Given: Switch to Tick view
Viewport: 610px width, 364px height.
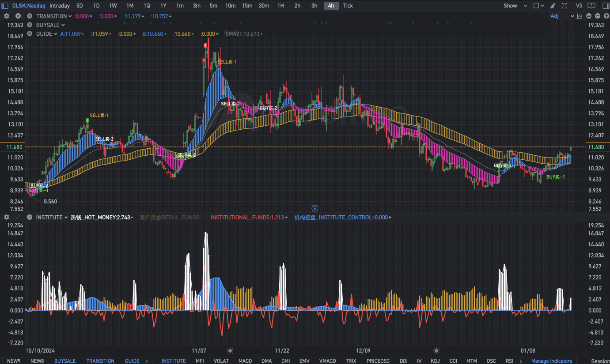Looking at the screenshot, I should point(348,6).
